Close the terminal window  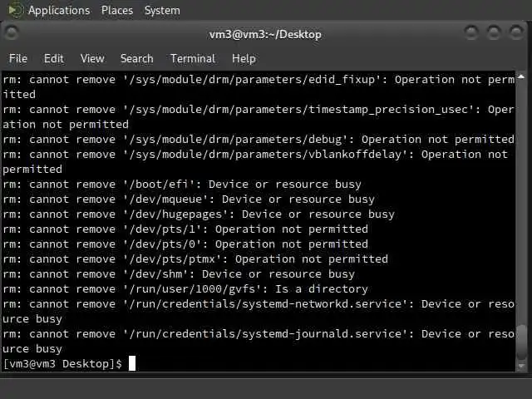pyautogui.click(x=515, y=33)
